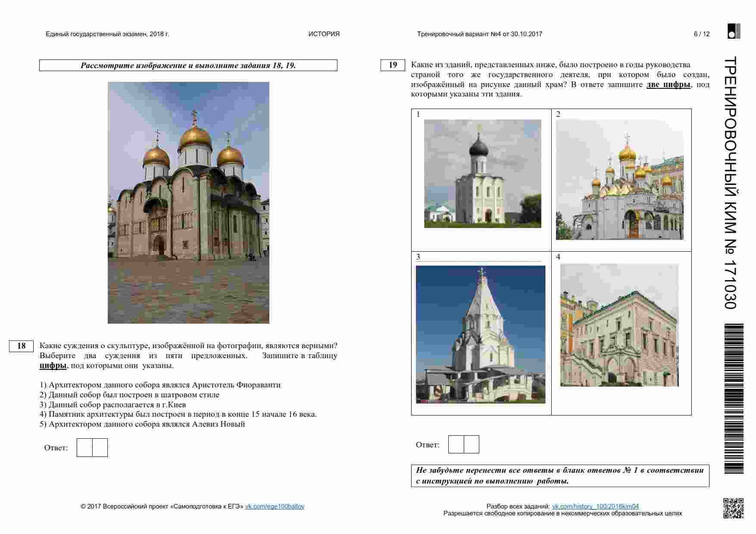This screenshot has height=534, width=756.
Task: Click second answer cell for task 18
Action: point(100,447)
